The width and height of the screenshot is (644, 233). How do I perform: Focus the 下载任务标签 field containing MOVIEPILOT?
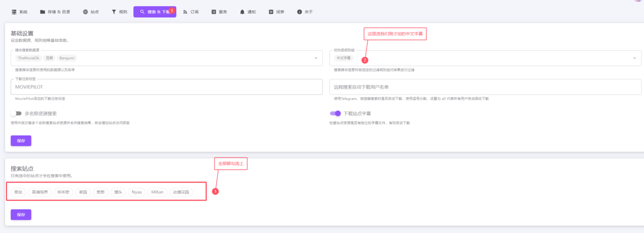166,87
